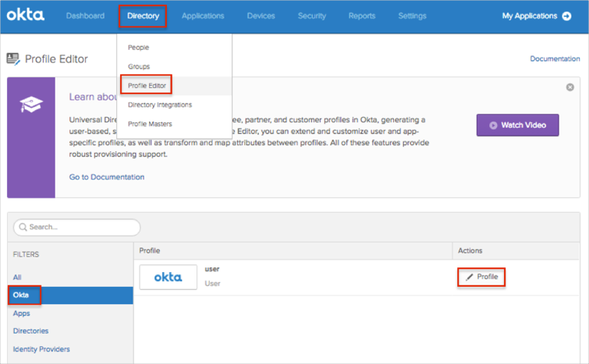The width and height of the screenshot is (589, 364).
Task: Choose Profile Editor in dropdown menu
Action: (147, 86)
